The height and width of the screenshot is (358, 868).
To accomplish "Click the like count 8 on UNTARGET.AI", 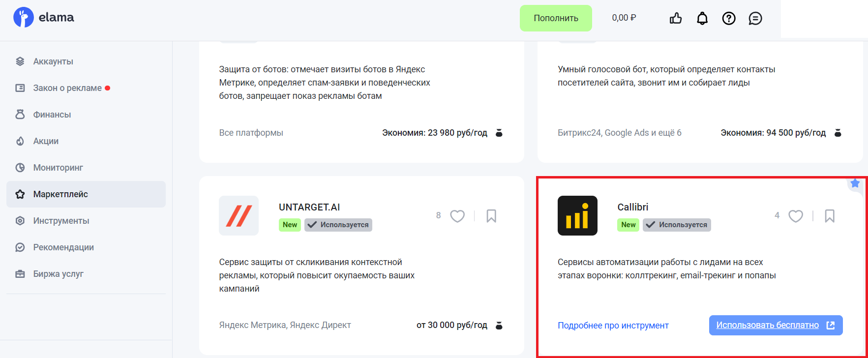I will coord(439,215).
